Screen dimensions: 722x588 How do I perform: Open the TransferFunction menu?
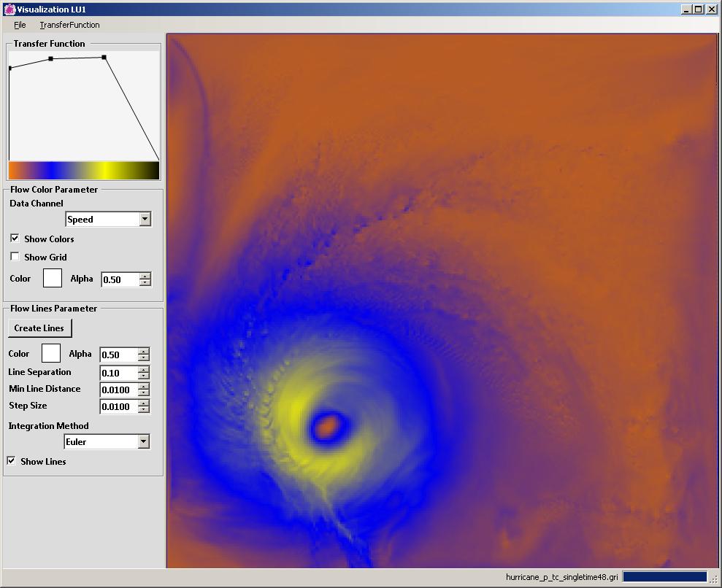[69, 25]
